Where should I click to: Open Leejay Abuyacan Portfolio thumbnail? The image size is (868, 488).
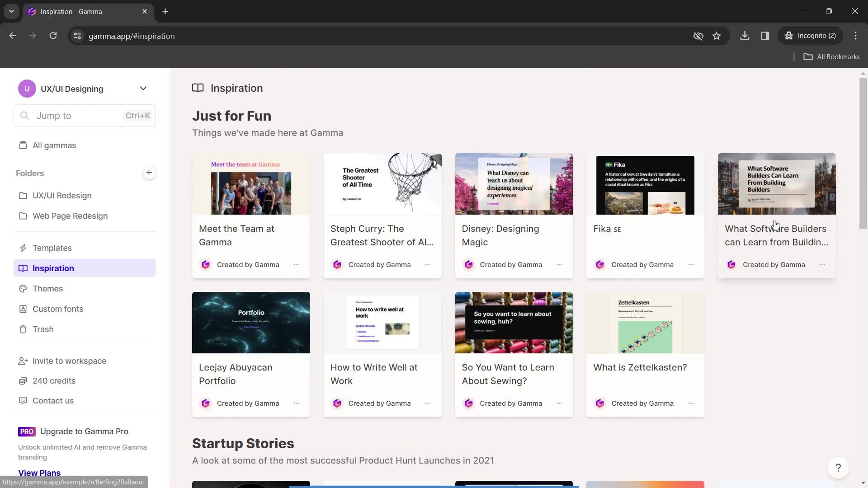click(x=251, y=323)
